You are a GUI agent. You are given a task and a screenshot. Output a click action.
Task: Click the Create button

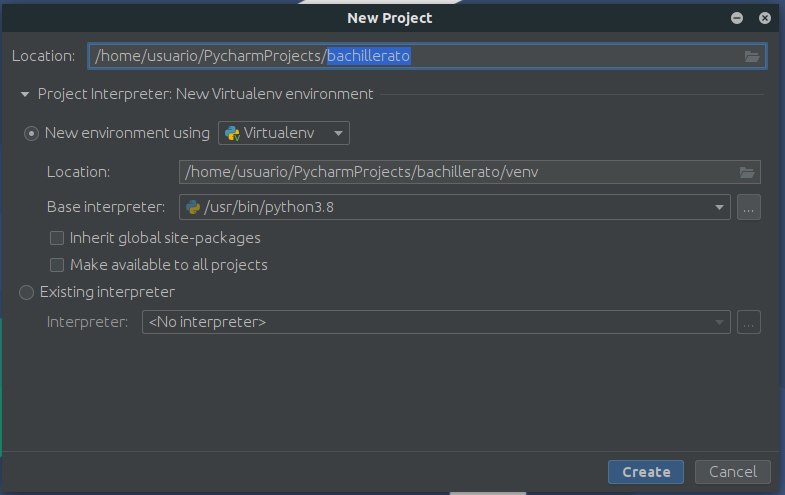point(646,472)
